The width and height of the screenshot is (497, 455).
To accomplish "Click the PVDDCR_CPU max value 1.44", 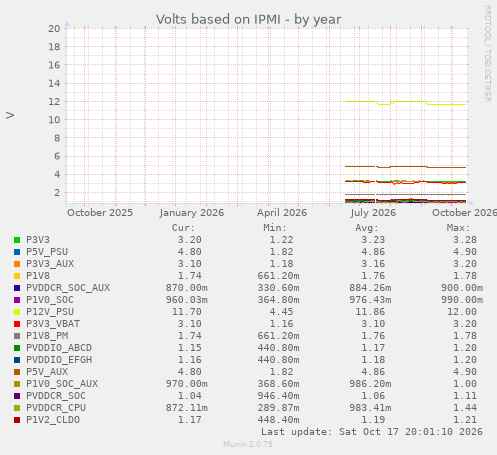I will (x=465, y=408).
